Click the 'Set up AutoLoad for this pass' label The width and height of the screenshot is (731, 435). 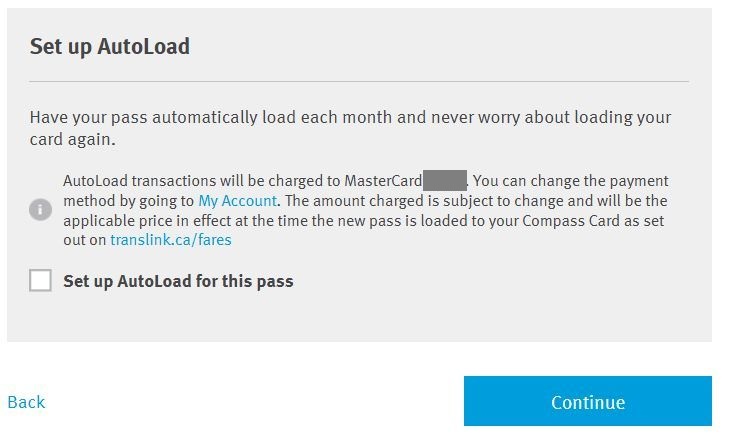point(178,281)
